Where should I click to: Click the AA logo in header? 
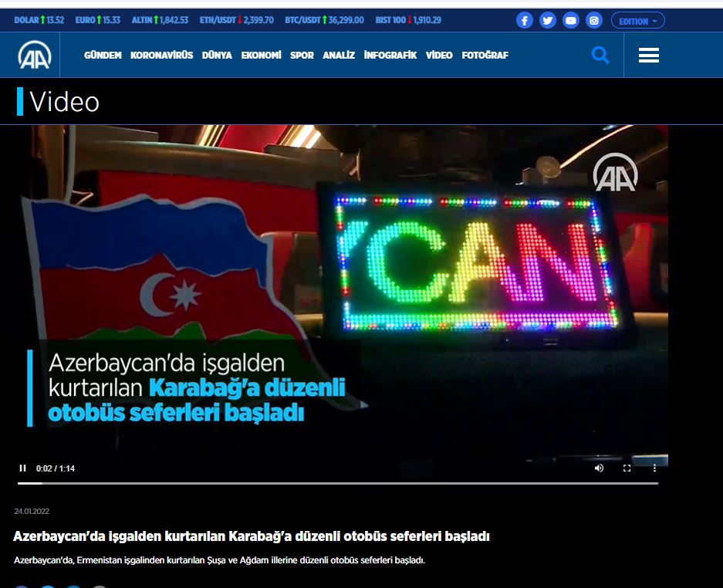[x=35, y=55]
